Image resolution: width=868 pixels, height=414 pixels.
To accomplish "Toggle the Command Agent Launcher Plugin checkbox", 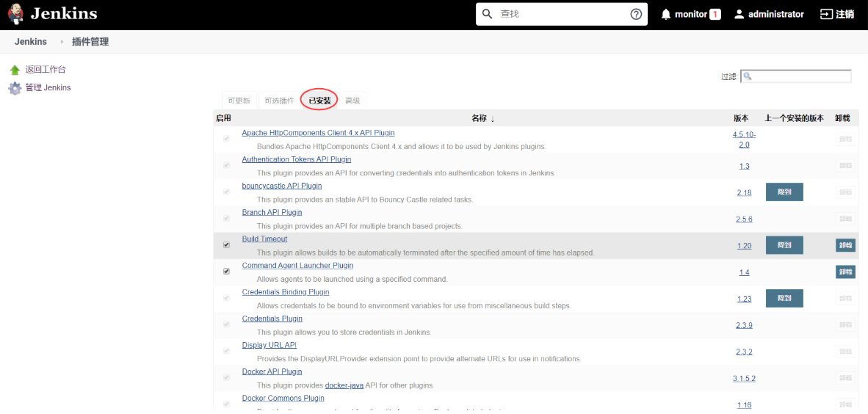I will [226, 272].
